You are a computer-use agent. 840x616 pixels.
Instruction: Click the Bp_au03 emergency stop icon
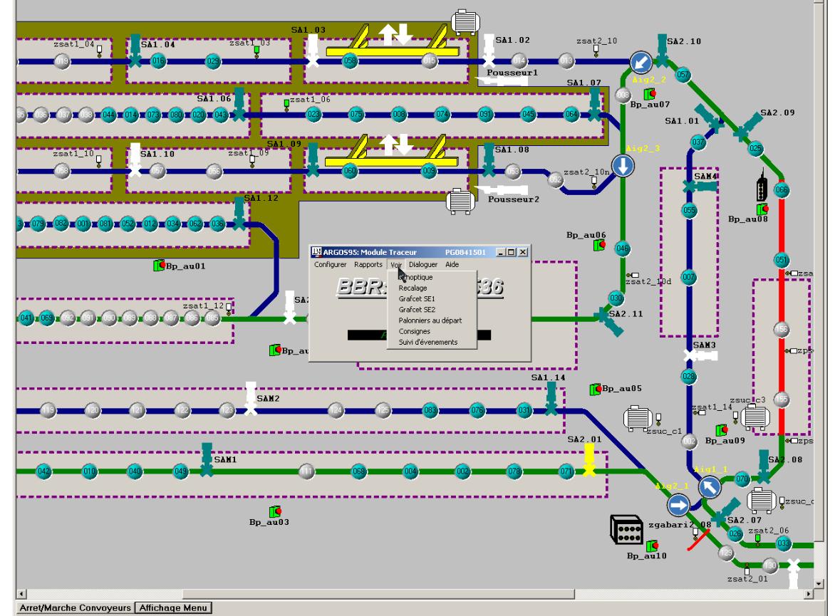[x=275, y=511]
